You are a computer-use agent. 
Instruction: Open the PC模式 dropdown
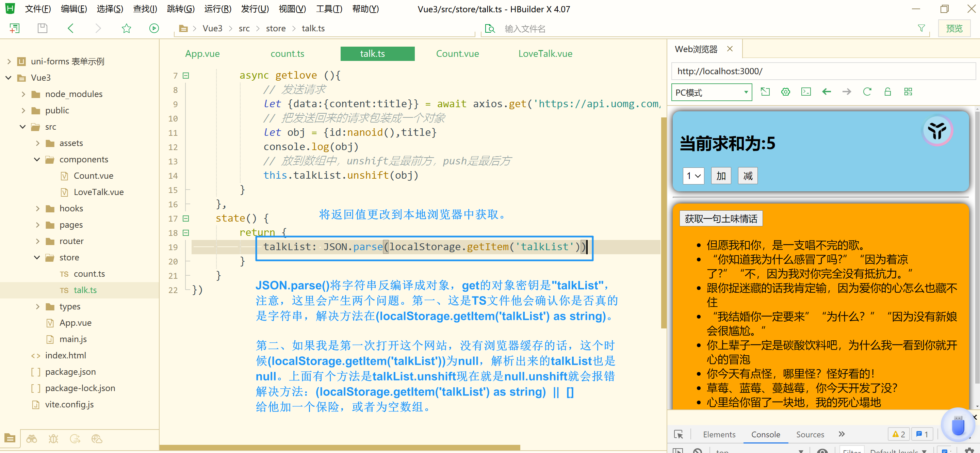click(711, 93)
